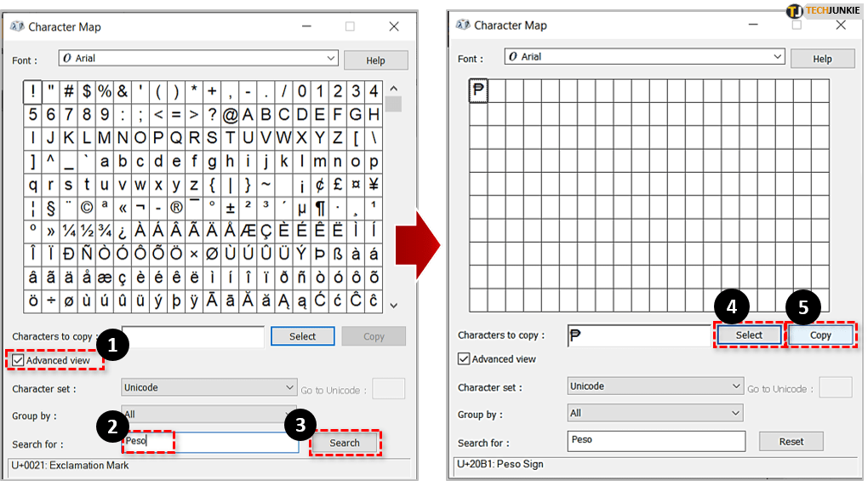This screenshot has width=868, height=481.
Task: Click scroll down arrow of character grid
Action: tap(393, 305)
